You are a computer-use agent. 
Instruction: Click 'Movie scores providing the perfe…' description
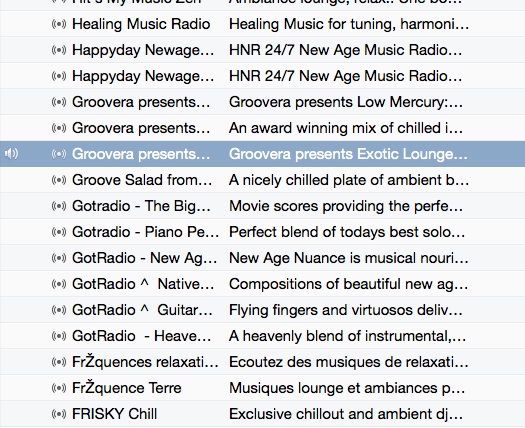[346, 206]
